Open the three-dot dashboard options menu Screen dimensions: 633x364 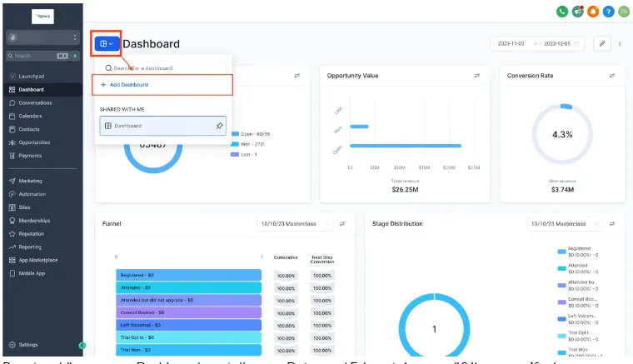click(x=620, y=43)
